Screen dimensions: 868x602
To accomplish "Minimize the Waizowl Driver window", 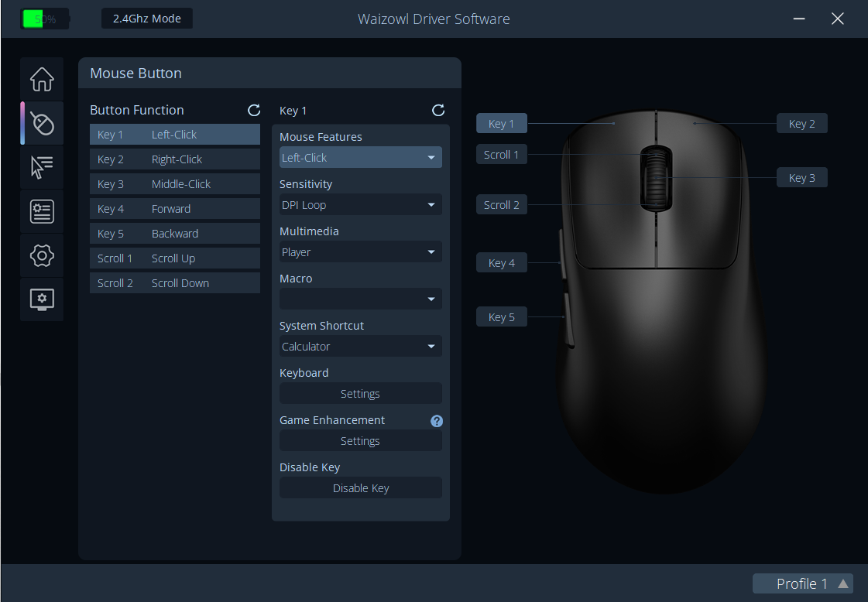I will 799,19.
